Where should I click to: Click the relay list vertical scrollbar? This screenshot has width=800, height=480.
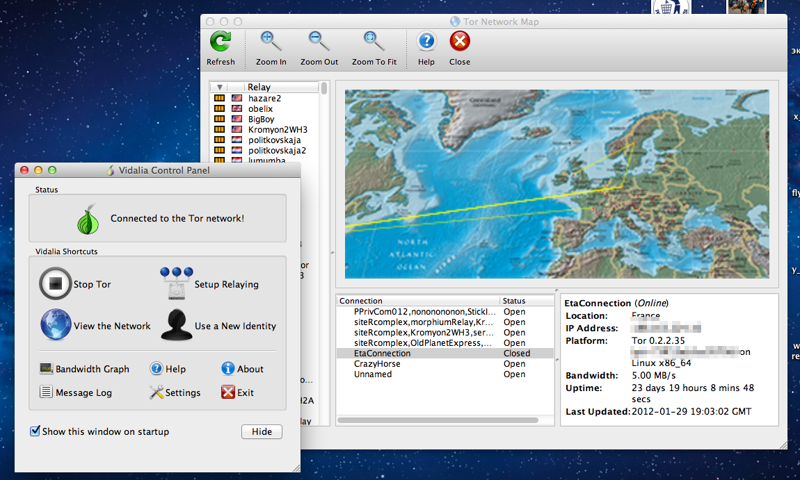pos(323,200)
